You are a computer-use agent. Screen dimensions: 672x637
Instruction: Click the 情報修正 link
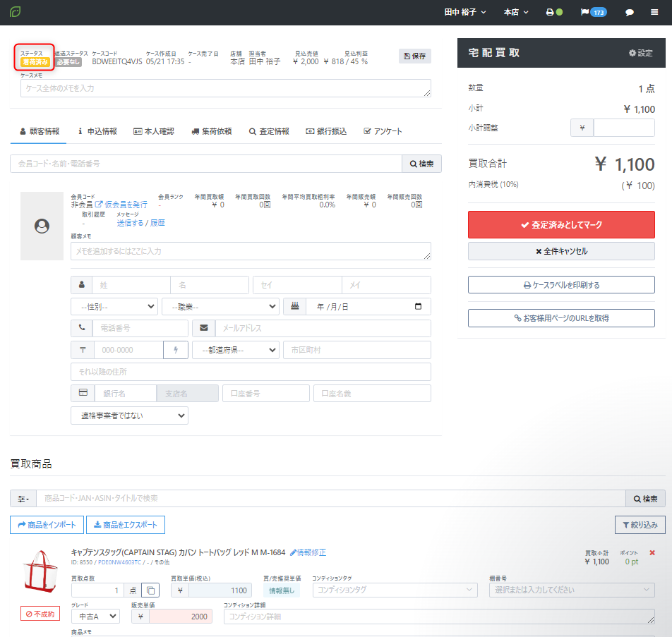(x=308, y=552)
